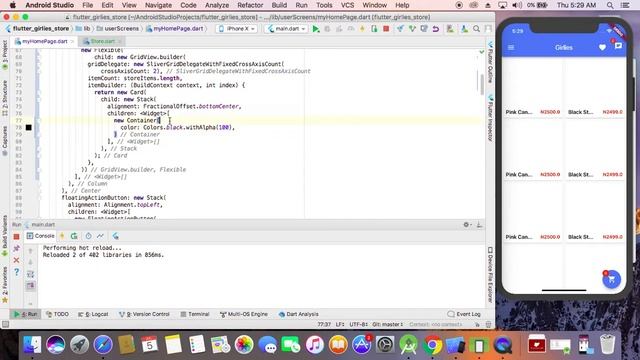Toggle the Project side panel
The image size is (640, 360).
click(x=5, y=55)
